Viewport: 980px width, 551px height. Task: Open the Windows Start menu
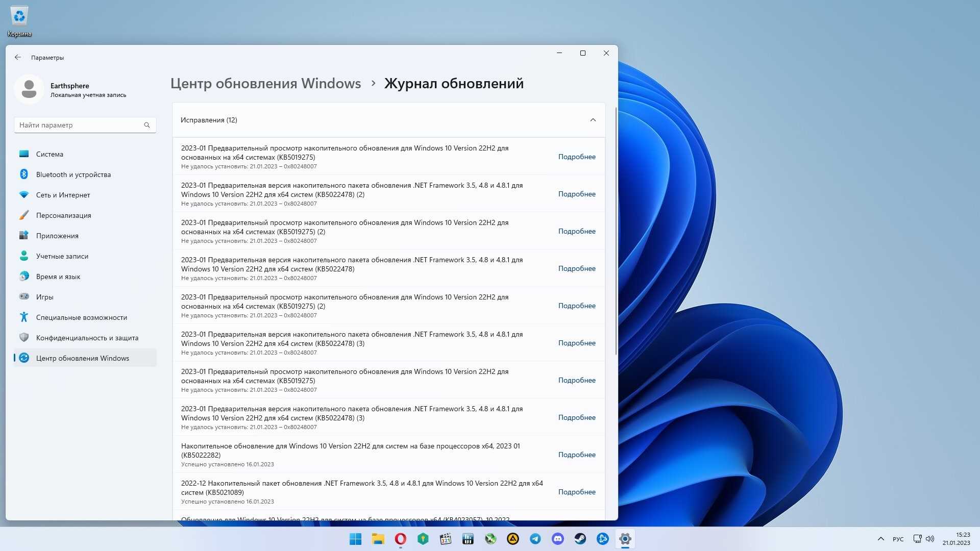tap(355, 539)
